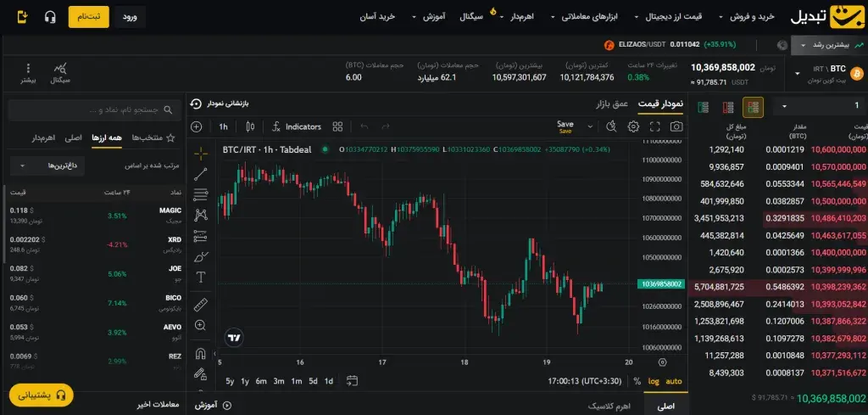The width and height of the screenshot is (868, 415).
Task: Show buy-only order book view
Action: pos(703,108)
